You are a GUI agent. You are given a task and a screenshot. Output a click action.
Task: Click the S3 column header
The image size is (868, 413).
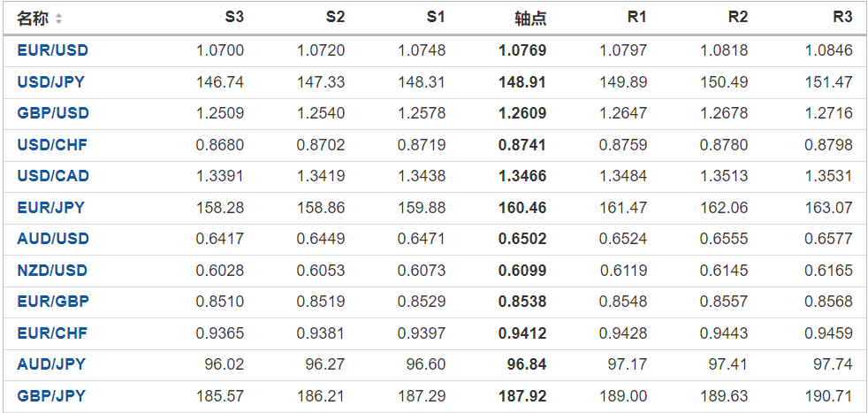(x=234, y=17)
